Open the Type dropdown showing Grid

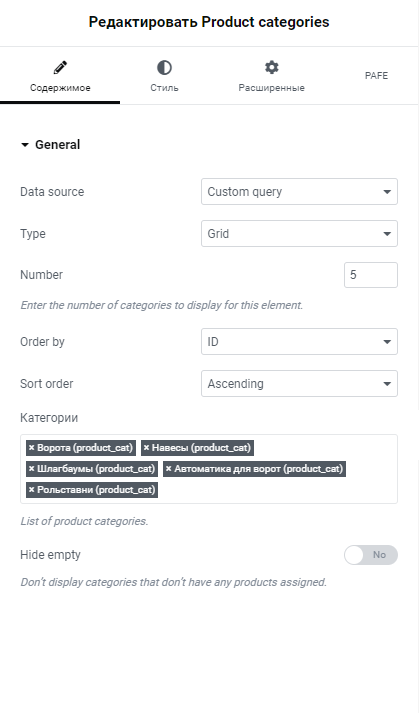pos(299,233)
